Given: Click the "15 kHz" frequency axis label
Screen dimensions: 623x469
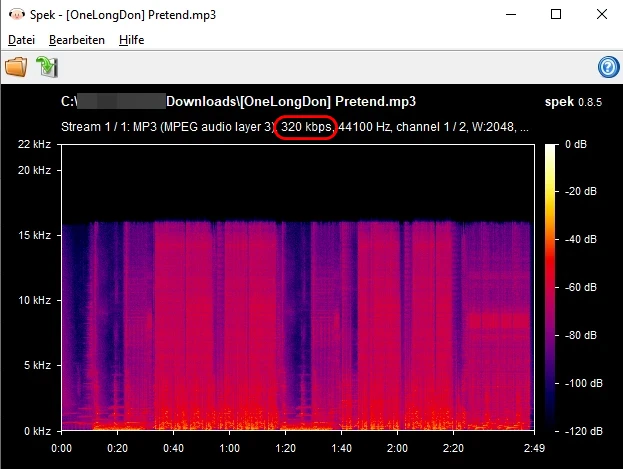Looking at the screenshot, I should coord(34,235).
